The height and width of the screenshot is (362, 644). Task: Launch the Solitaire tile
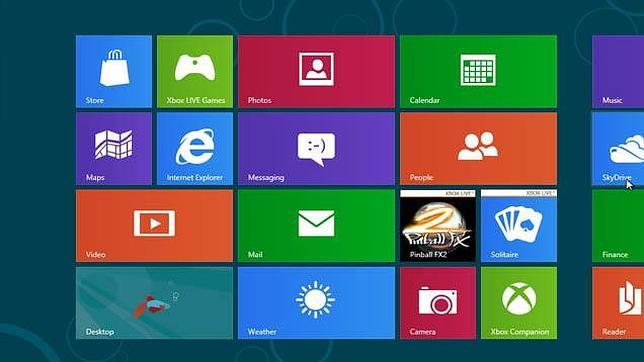pos(519,226)
